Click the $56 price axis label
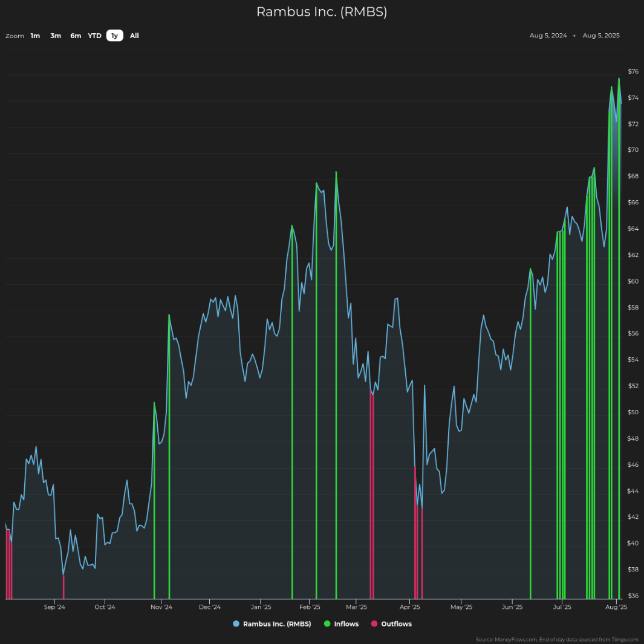Image resolution: width=644 pixels, height=644 pixels. [x=633, y=334]
